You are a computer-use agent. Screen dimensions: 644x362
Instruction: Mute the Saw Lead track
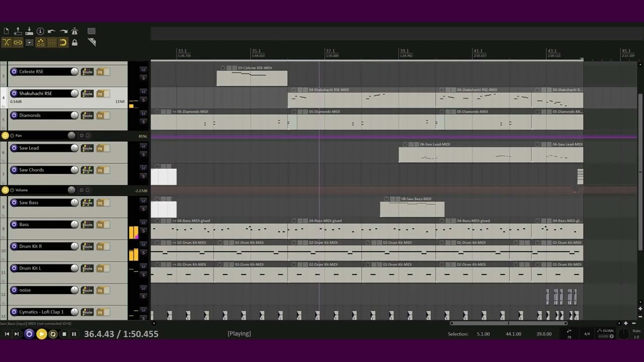coord(143,146)
